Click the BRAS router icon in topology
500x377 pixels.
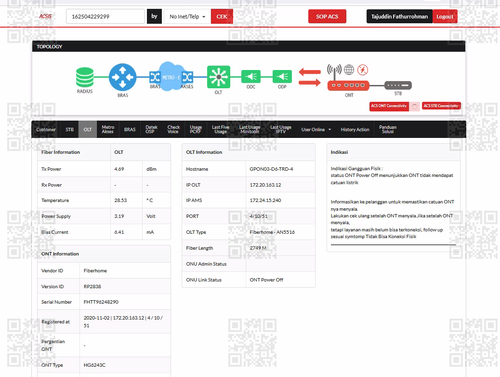pos(122,77)
